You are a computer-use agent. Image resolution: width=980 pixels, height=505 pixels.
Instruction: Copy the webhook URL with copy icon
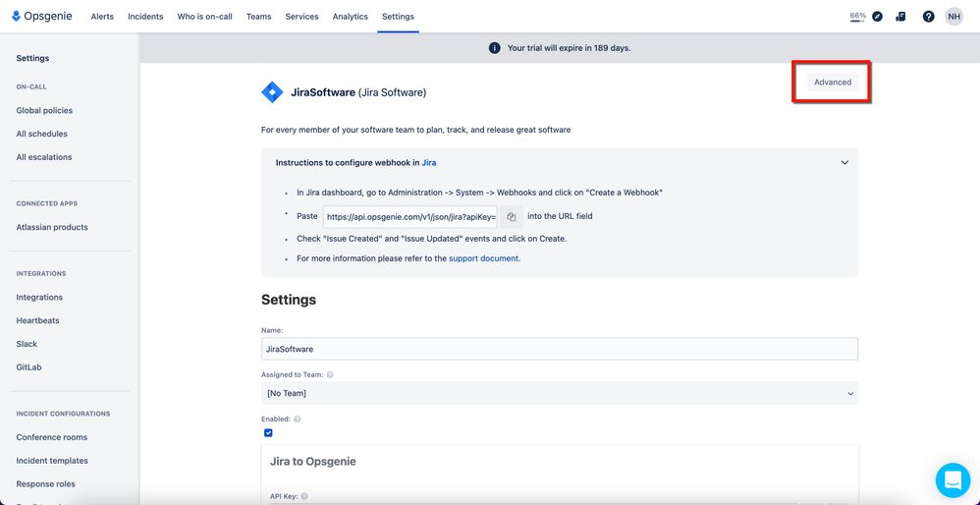coord(512,217)
